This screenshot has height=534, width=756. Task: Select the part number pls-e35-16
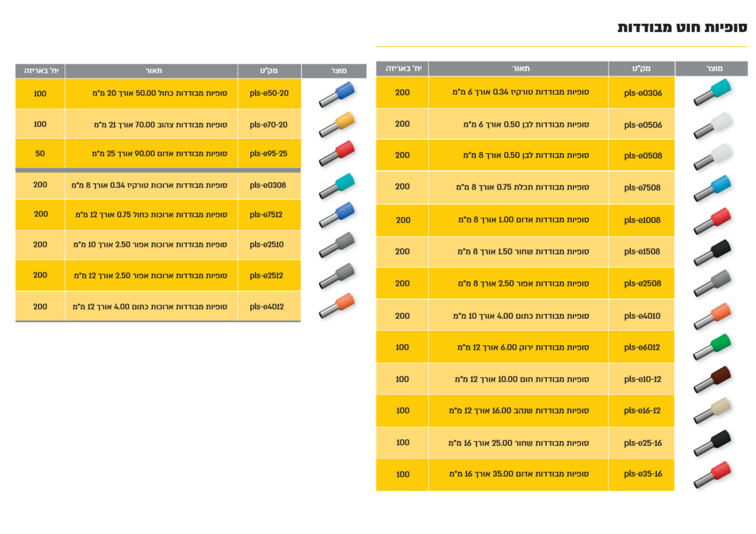[643, 474]
